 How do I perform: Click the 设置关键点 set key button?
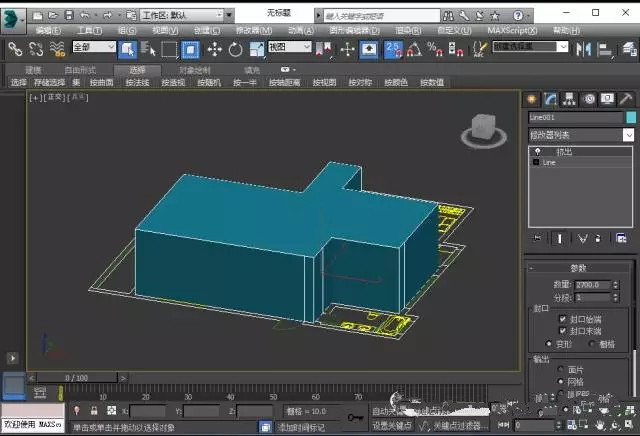392,426
